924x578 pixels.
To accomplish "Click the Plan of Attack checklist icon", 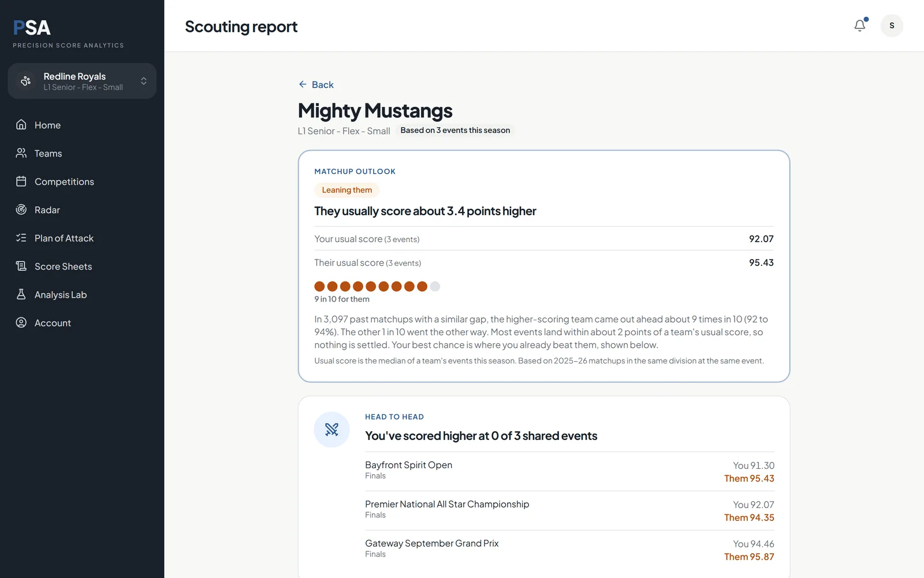I will [x=21, y=238].
